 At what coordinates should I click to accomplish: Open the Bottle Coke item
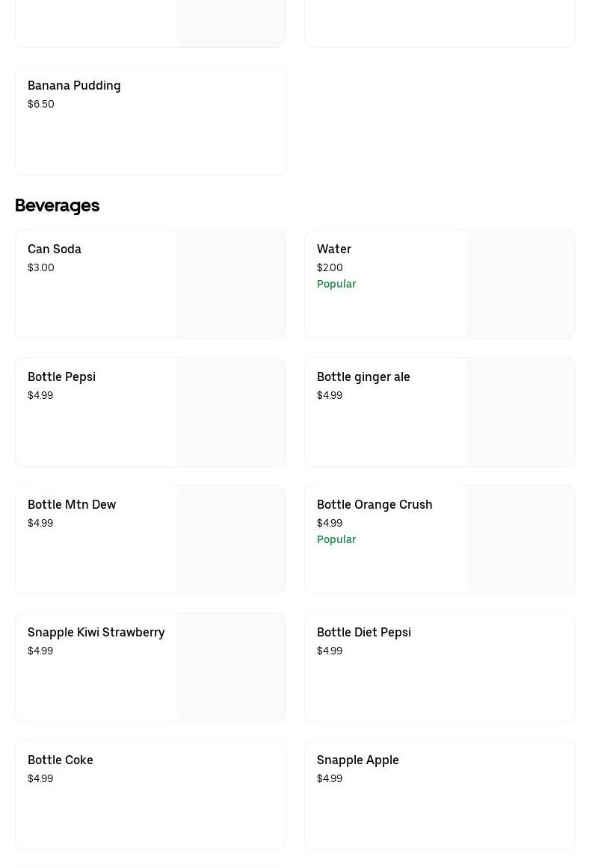coord(61,760)
